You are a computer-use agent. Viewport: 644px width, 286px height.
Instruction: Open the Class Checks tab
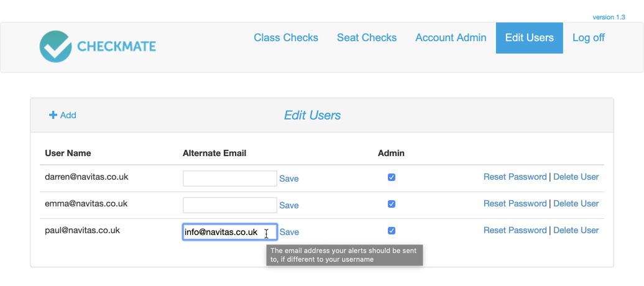(286, 38)
